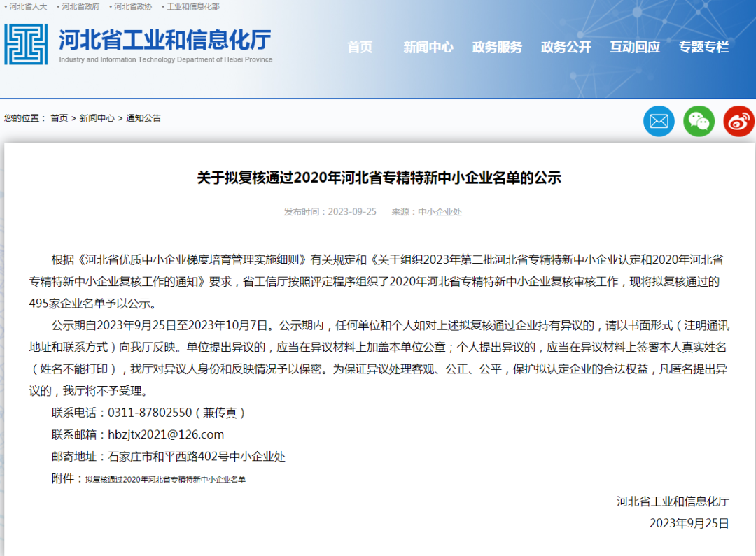Open the 政务公开 section
The height and width of the screenshot is (556, 756).
(566, 48)
